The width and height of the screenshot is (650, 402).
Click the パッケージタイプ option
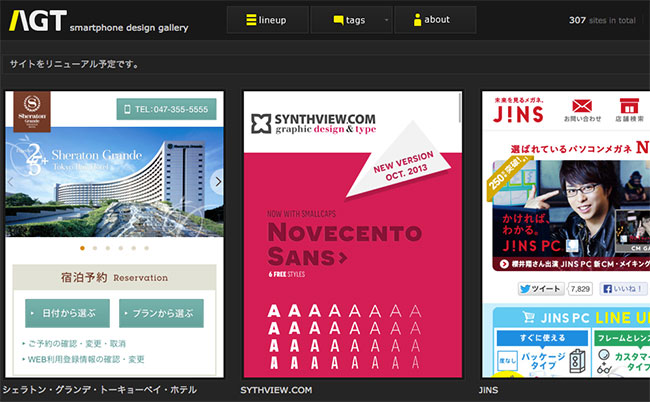pos(543,361)
